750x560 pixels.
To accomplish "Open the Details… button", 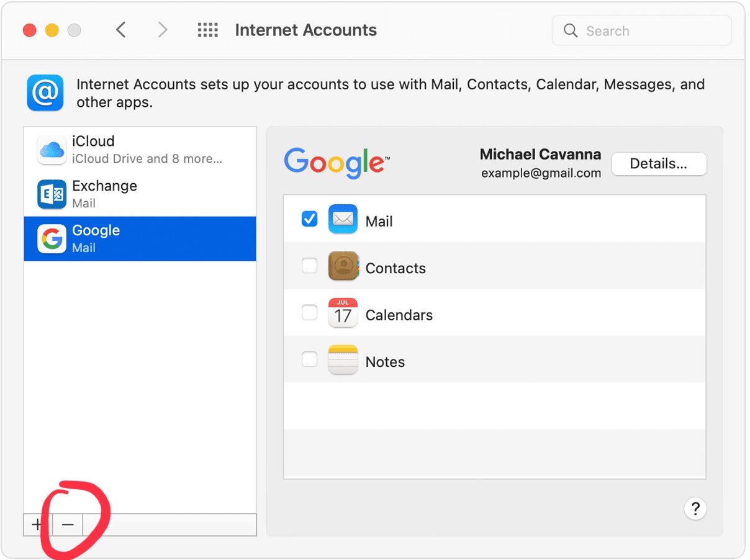I will (x=659, y=164).
